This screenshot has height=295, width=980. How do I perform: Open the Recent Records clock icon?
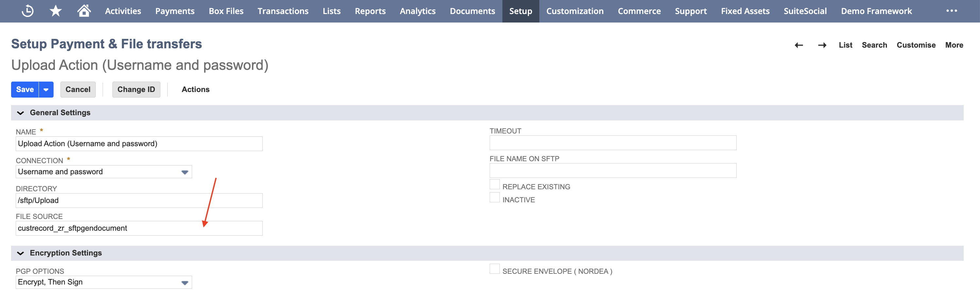point(27,11)
